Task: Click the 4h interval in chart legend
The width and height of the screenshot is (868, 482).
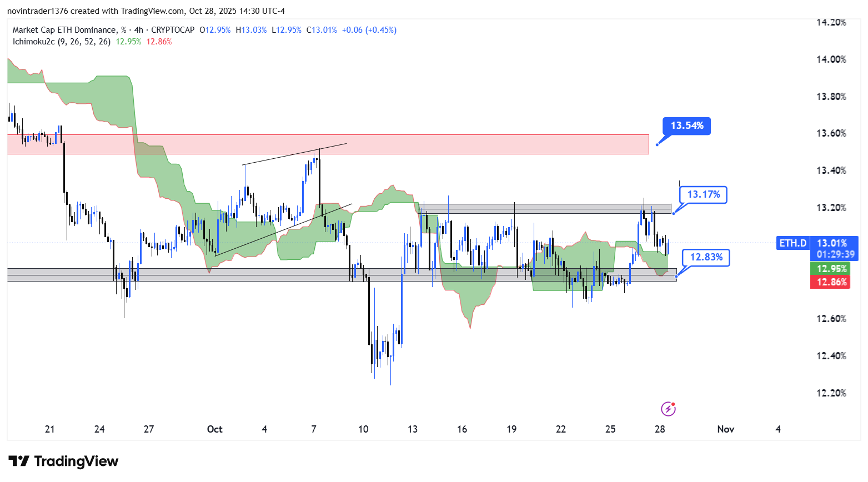Action: [138, 30]
